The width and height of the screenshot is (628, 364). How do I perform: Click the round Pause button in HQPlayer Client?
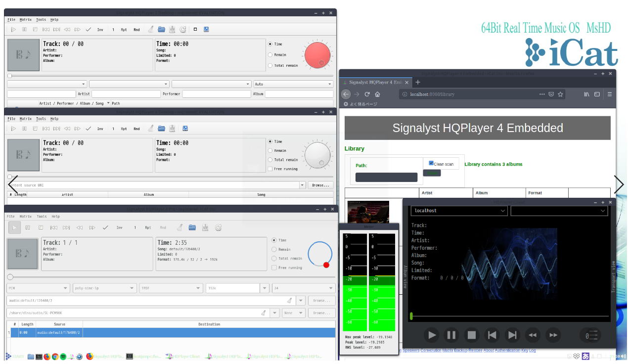[451, 335]
